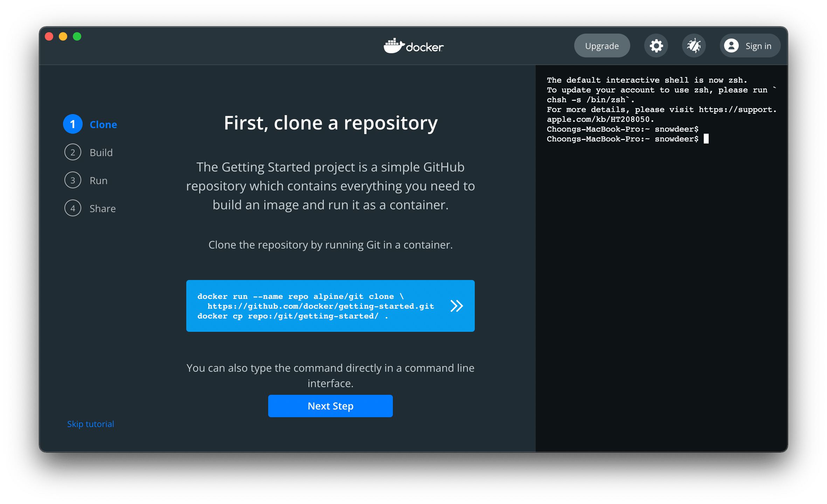Click the green fullscreen window button
The image size is (827, 504).
(x=77, y=36)
